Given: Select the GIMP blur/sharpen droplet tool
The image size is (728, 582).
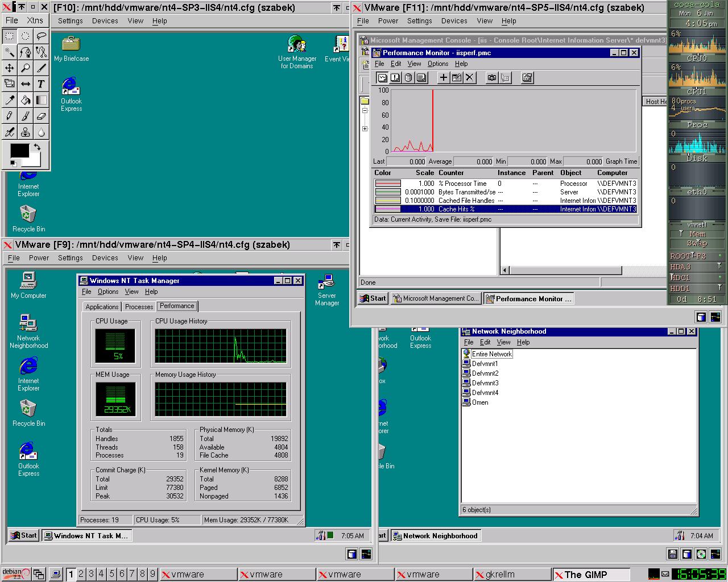Looking at the screenshot, I should click(x=41, y=132).
